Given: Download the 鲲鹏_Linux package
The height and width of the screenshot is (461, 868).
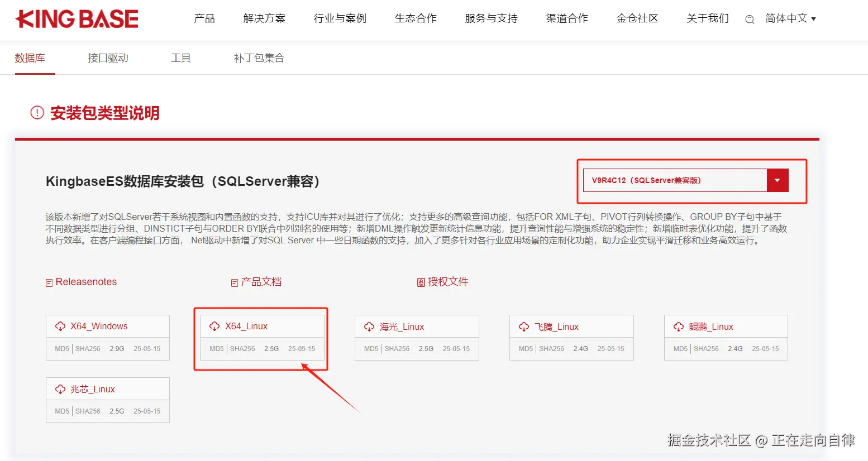Looking at the screenshot, I should pos(711,327).
